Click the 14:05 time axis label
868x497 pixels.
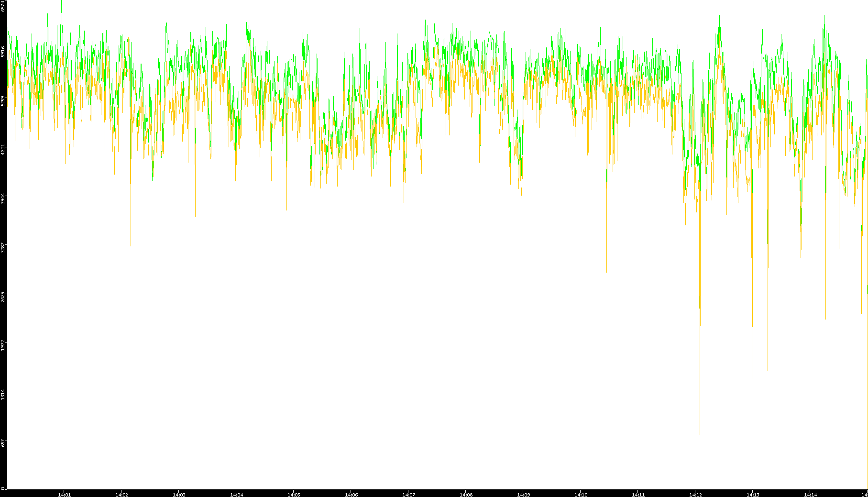click(x=294, y=495)
